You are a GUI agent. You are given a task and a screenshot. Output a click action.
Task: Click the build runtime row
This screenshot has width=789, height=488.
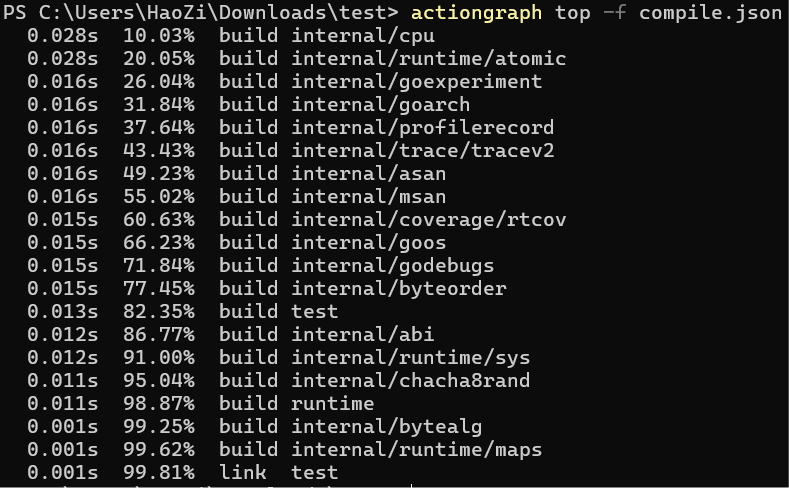(x=200, y=404)
